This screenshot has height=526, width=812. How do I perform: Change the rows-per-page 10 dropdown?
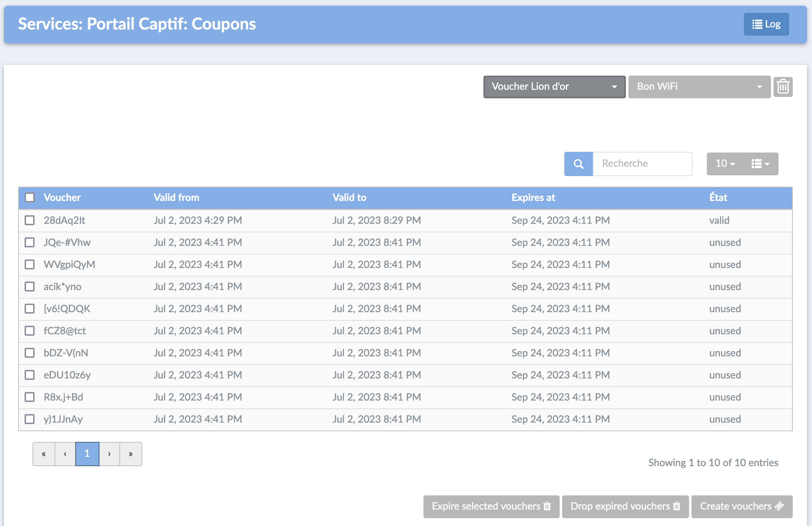click(725, 164)
